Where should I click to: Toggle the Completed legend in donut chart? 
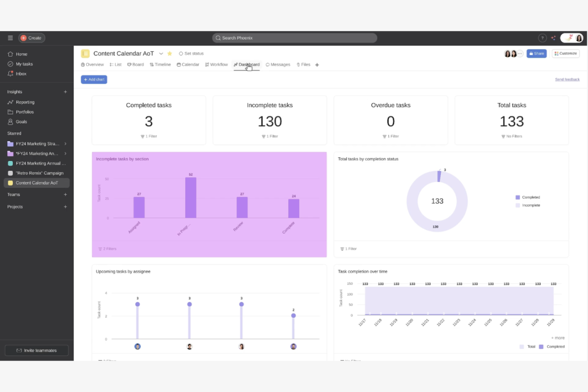coord(528,197)
